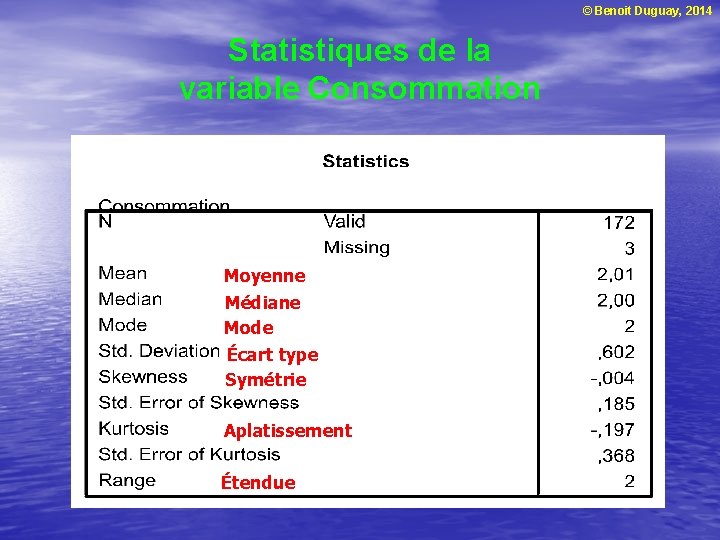This screenshot has height=540, width=720.
Task: Click the 'Mode' row label in black
Action: coord(123,325)
